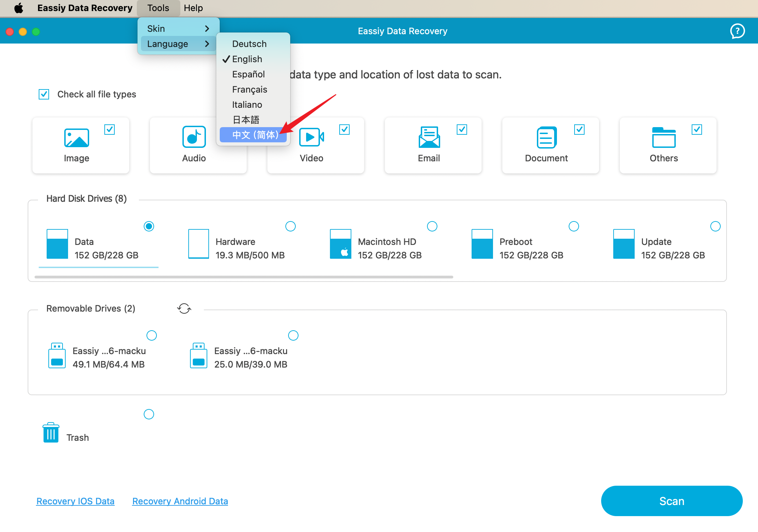Choose English language

[253, 59]
